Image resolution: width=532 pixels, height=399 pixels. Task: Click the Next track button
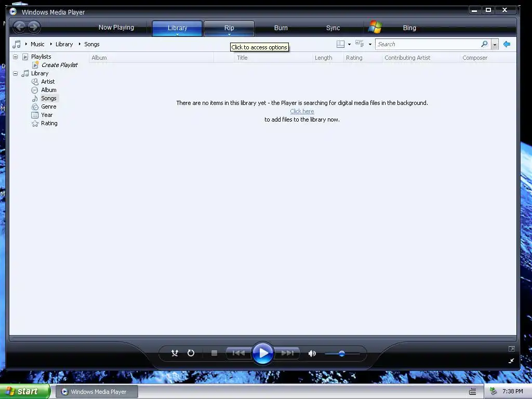point(287,353)
